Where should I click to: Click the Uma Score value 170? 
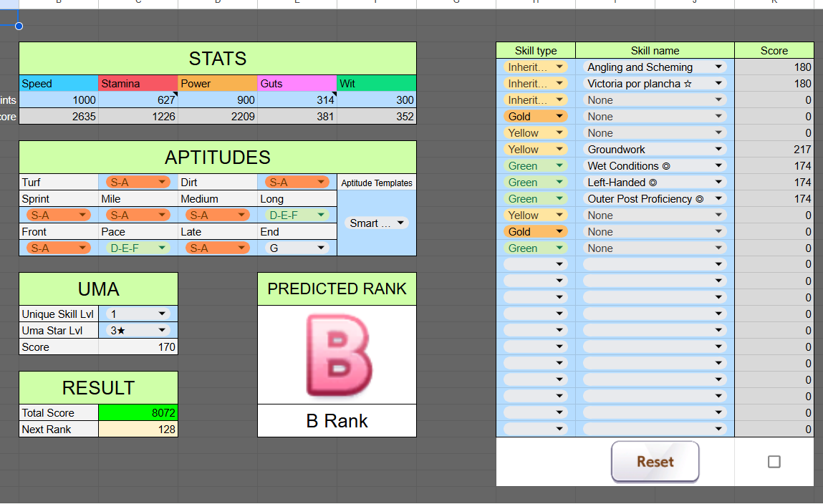(x=138, y=346)
